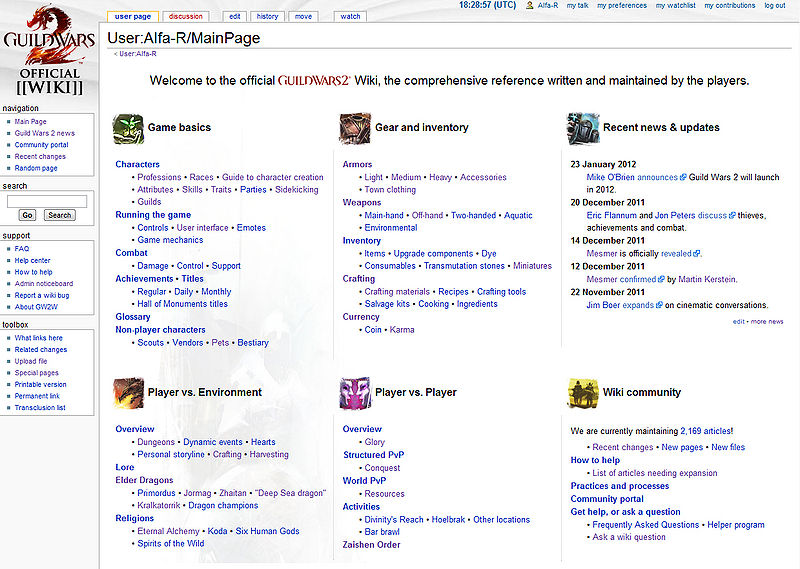800x569 pixels.
Task: Open the Dynamic events link
Action: (x=213, y=442)
